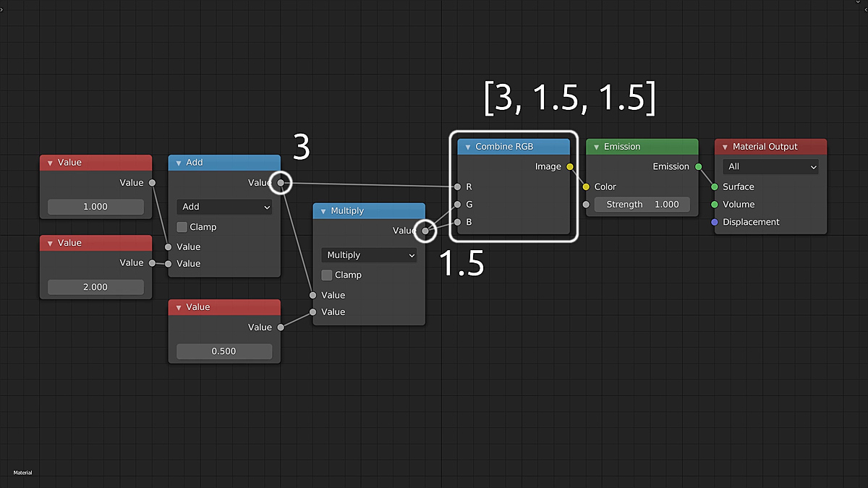Select the Add node by its blue header
Screen dimensions: 868x488
224,163
